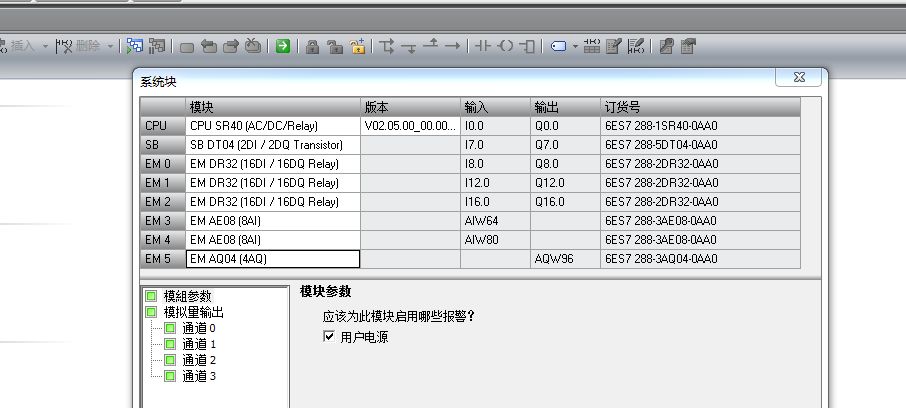This screenshot has height=408, width=906.
Task: Open 通道 0 settings in tree
Action: coord(198,328)
